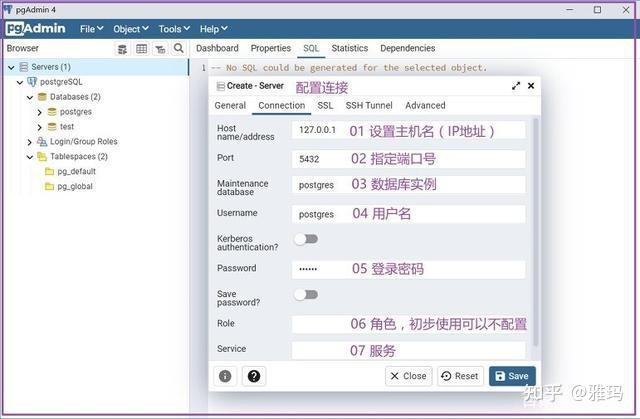The image size is (640, 419).
Task: Click the Port input field
Action: pyautogui.click(x=409, y=159)
